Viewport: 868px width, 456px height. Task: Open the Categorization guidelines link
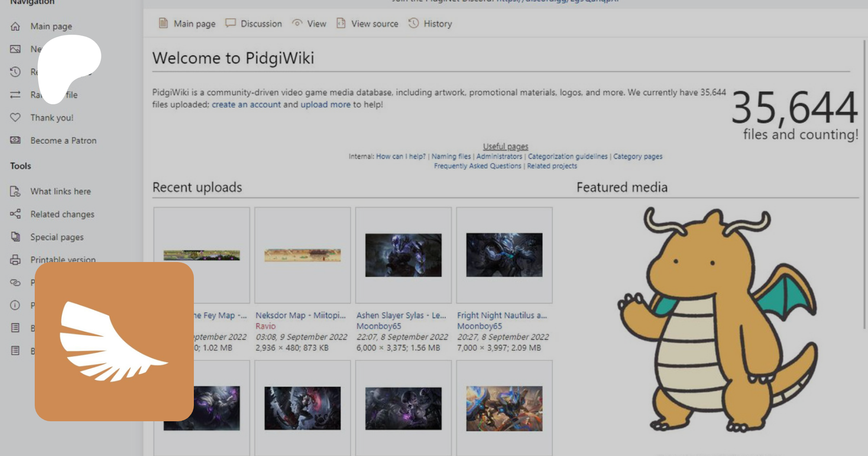(568, 156)
